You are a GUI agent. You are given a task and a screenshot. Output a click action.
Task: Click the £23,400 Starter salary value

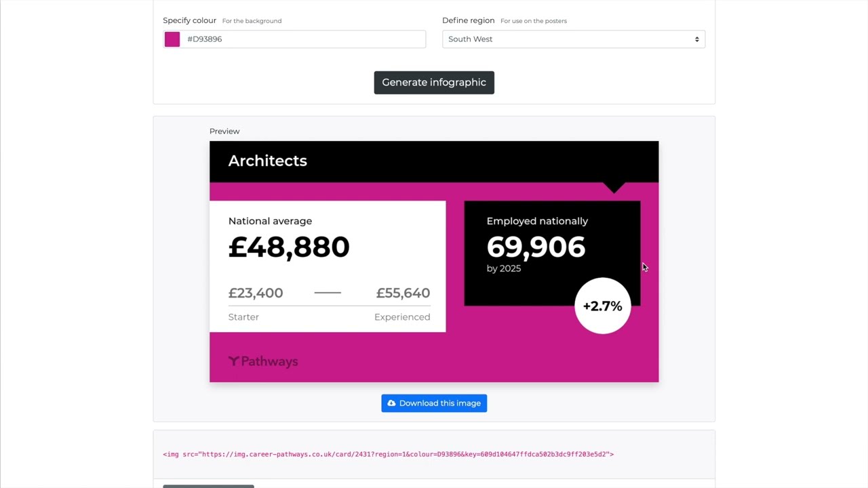256,293
